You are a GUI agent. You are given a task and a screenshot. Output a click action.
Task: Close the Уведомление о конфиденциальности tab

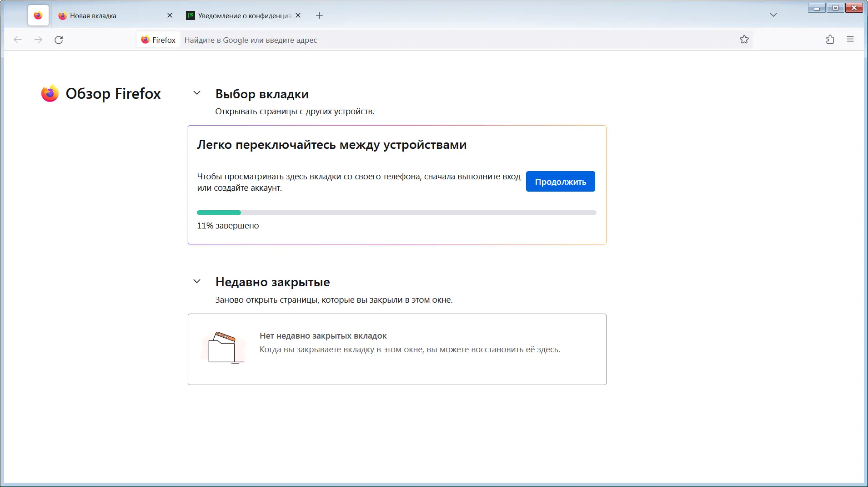click(298, 15)
